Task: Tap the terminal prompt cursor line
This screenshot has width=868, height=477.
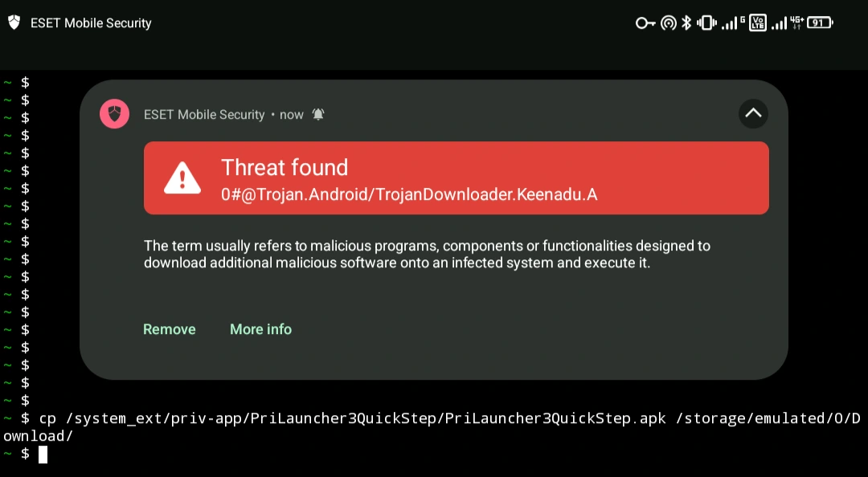Action: (26, 455)
